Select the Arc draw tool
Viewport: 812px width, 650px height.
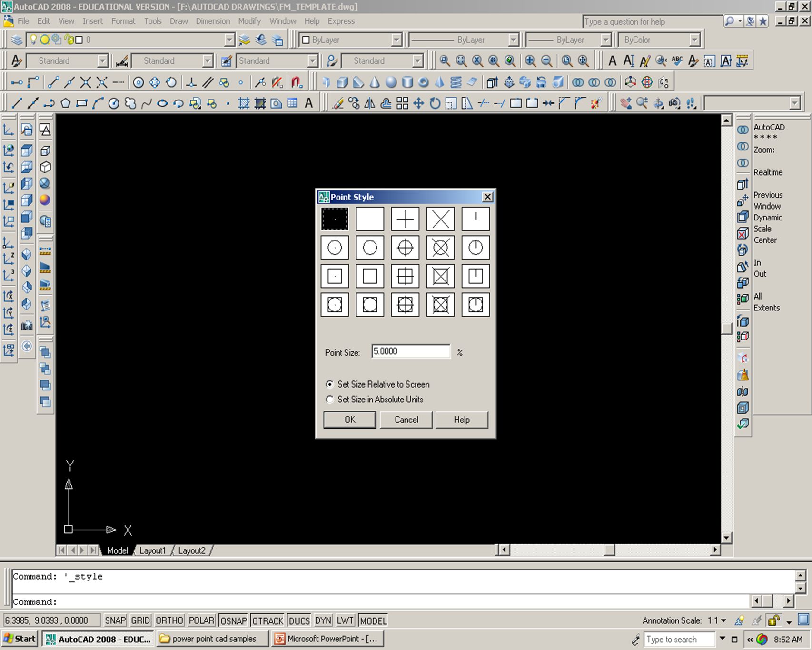(98, 103)
